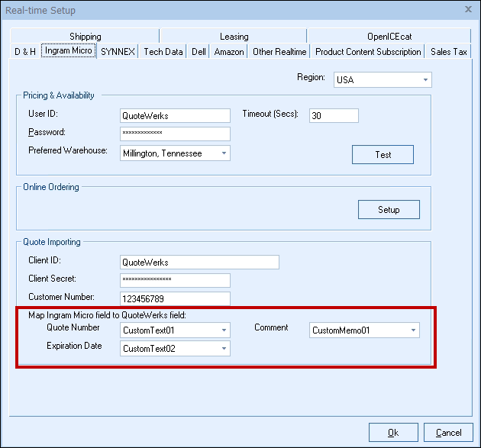Click the User ID input field
481x448 pixels.
[175, 115]
